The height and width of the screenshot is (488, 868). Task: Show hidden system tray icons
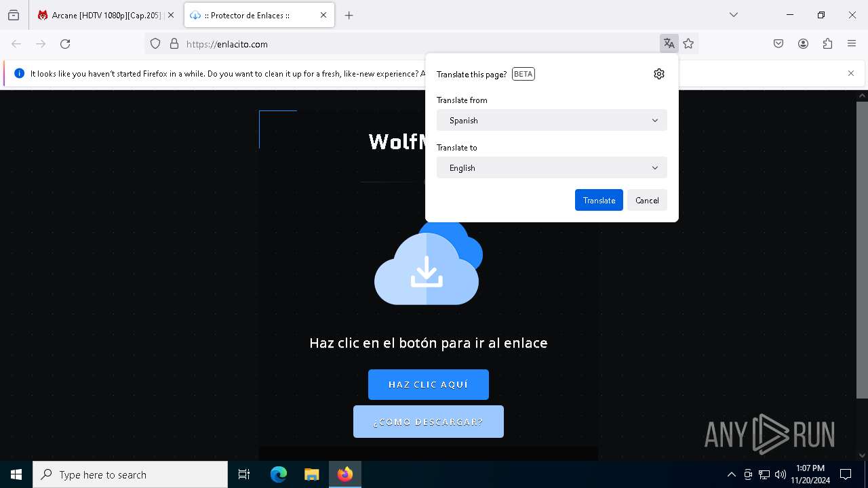coord(731,474)
